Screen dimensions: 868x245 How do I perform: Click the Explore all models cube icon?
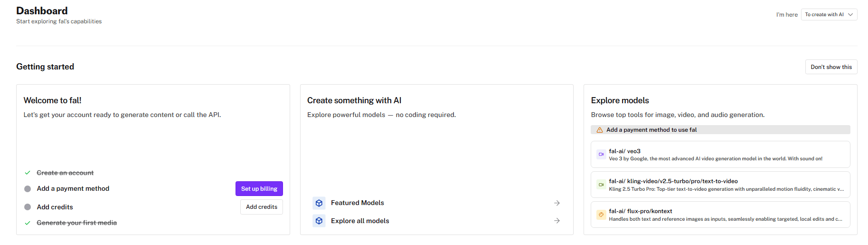point(319,221)
